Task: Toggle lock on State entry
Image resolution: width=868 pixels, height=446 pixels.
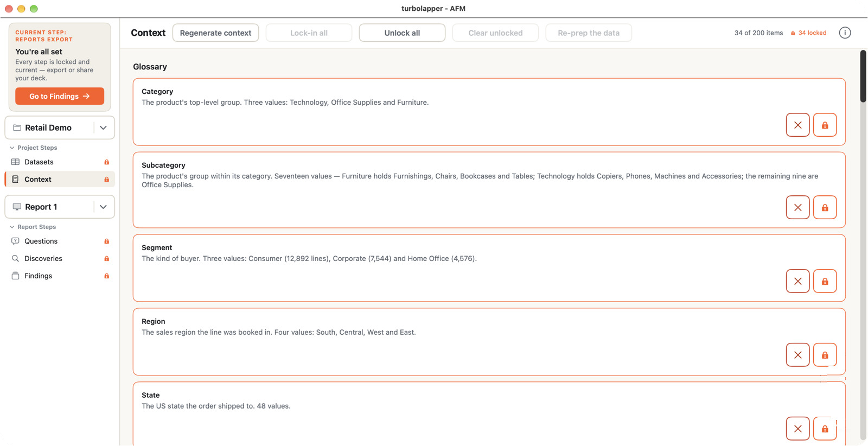Action: [825, 429]
